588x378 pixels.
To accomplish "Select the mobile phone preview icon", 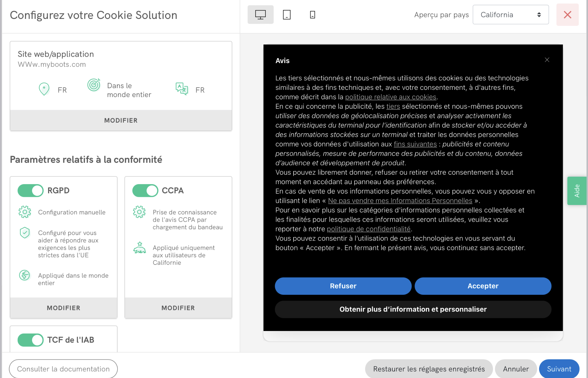I will pyautogui.click(x=312, y=14).
